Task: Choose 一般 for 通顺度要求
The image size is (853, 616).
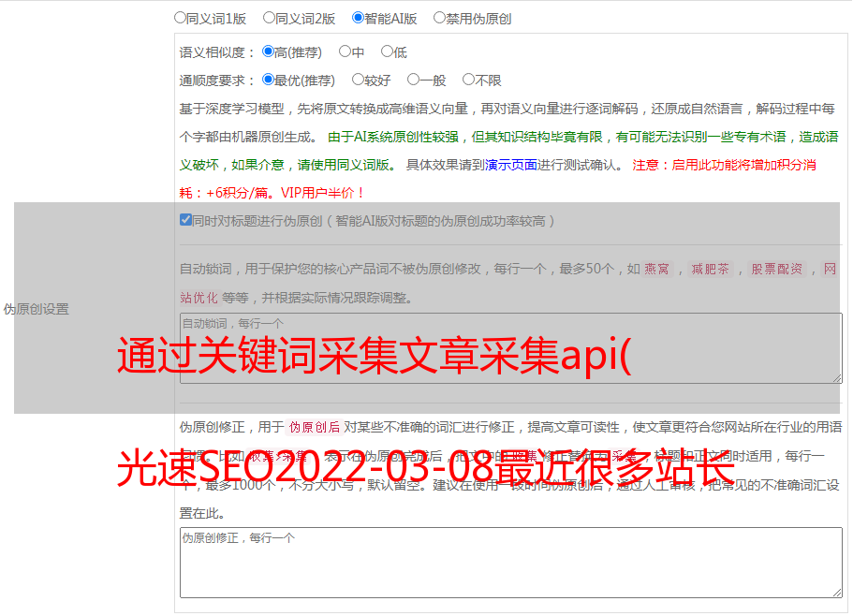Action: [x=413, y=81]
